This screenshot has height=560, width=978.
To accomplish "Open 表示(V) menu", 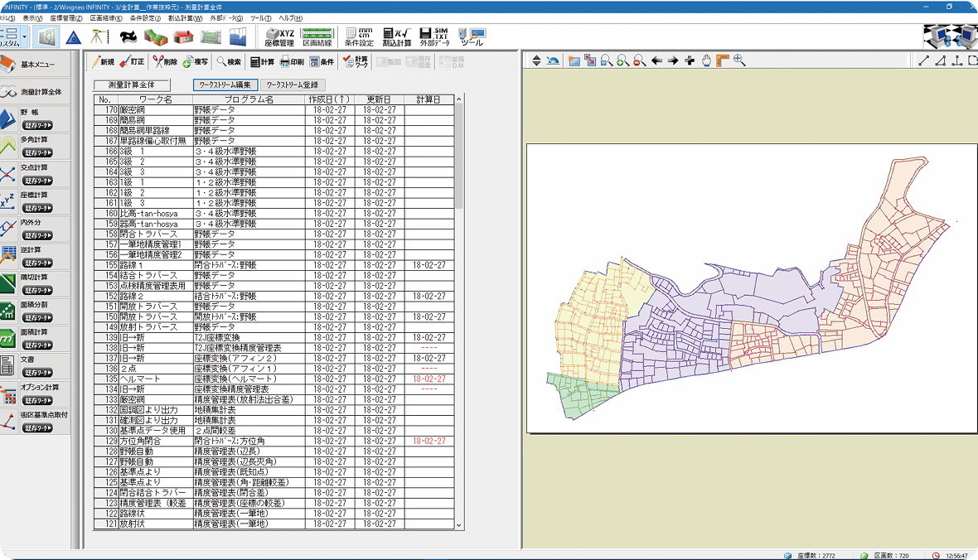I will (32, 18).
